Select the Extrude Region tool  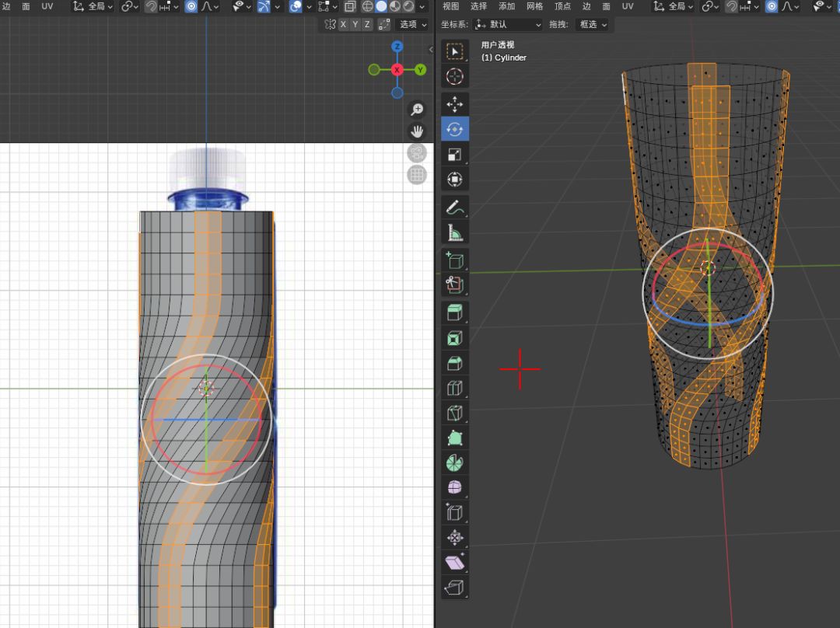(455, 312)
